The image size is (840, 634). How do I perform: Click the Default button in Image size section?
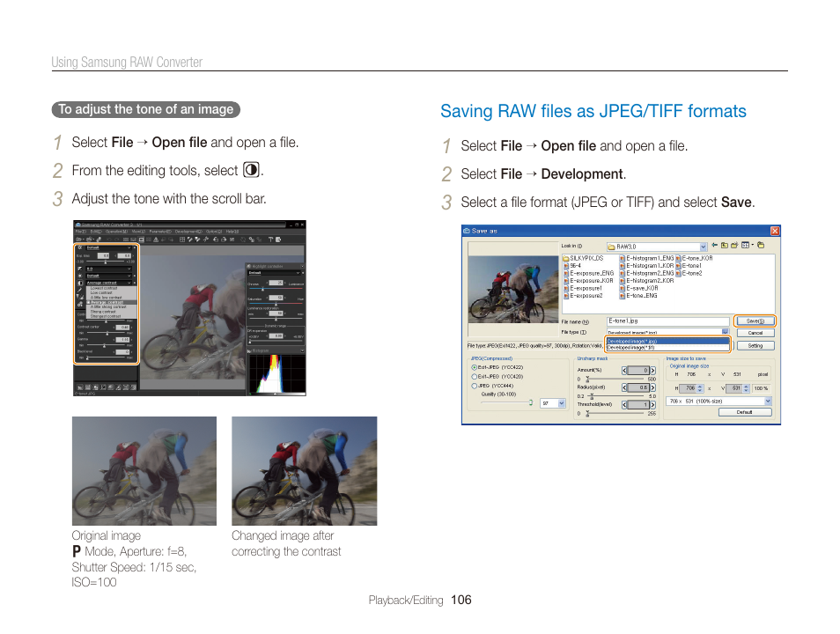tap(745, 412)
